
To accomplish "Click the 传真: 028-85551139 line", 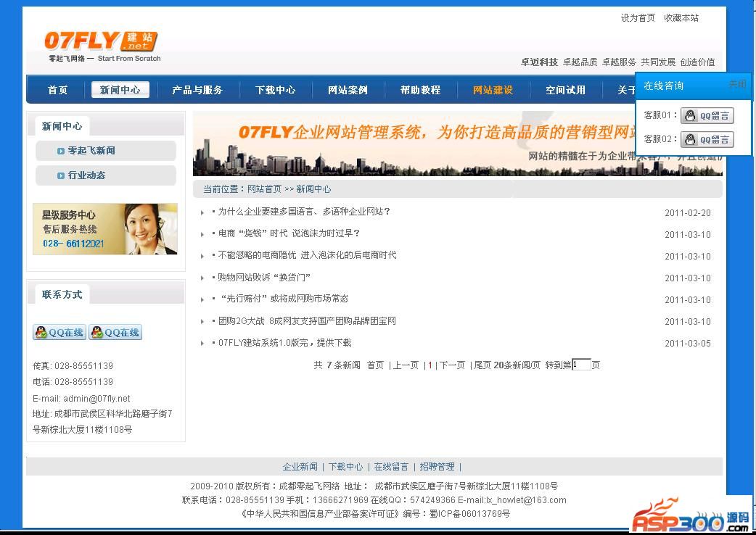I will click(x=73, y=366).
